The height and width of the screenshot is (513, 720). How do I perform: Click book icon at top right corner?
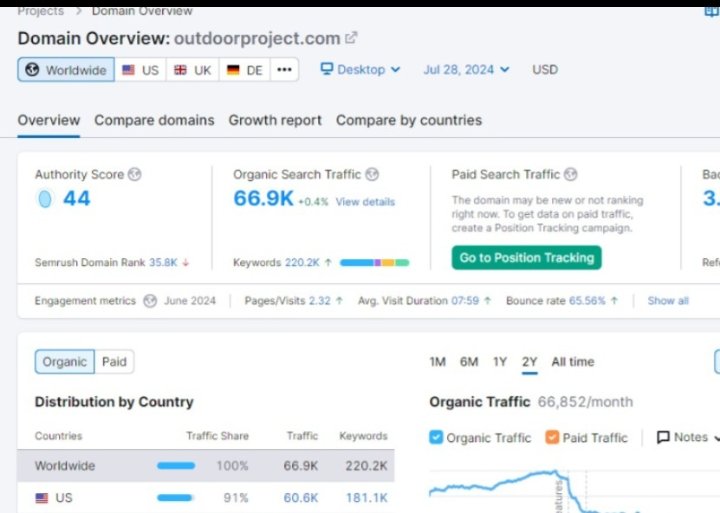pos(712,11)
